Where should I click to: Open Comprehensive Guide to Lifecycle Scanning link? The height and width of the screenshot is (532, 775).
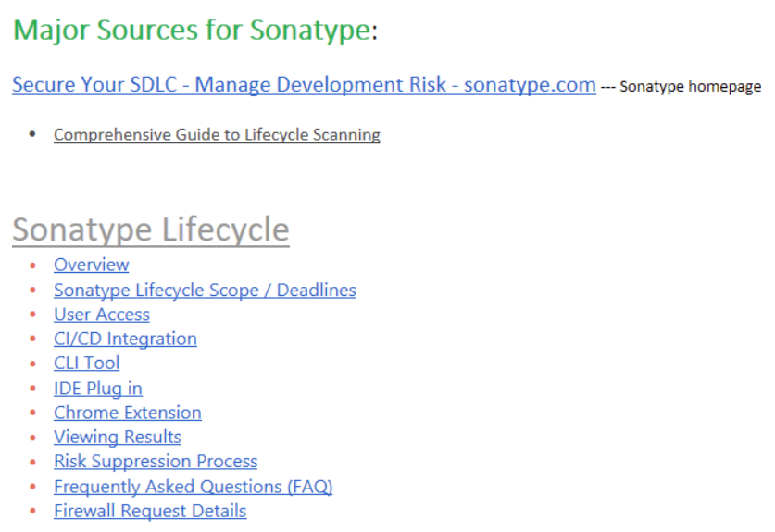tap(217, 135)
